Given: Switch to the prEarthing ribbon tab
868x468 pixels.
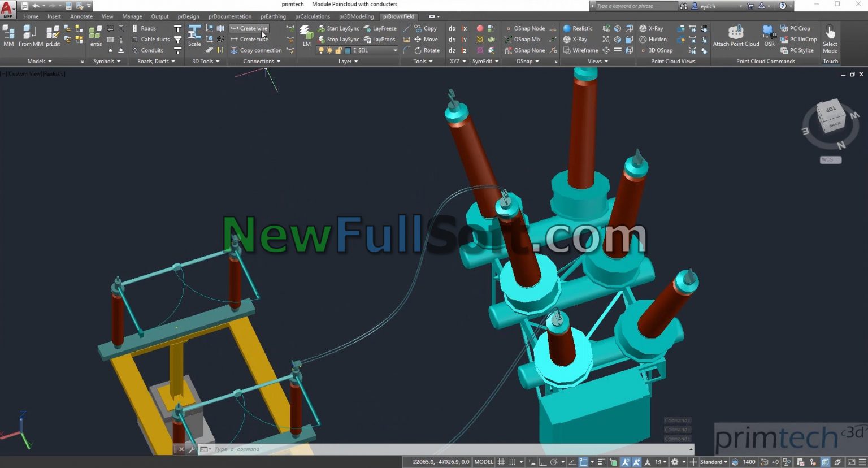Looking at the screenshot, I should coord(273,16).
